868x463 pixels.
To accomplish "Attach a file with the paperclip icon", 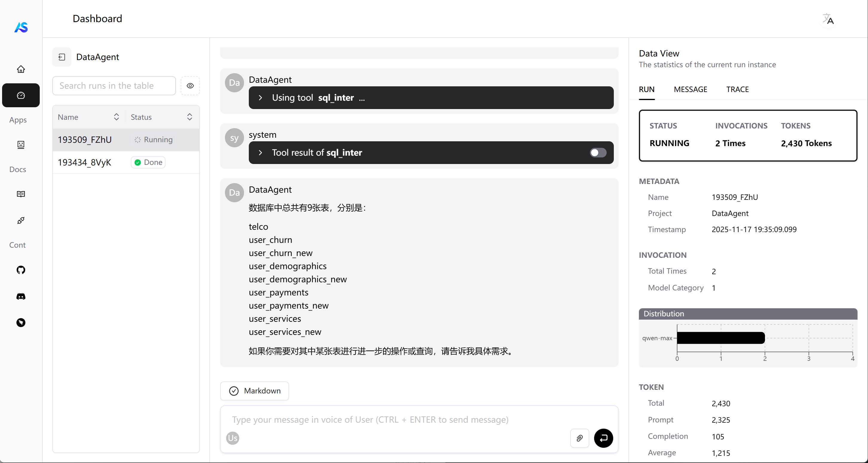I will click(x=579, y=438).
